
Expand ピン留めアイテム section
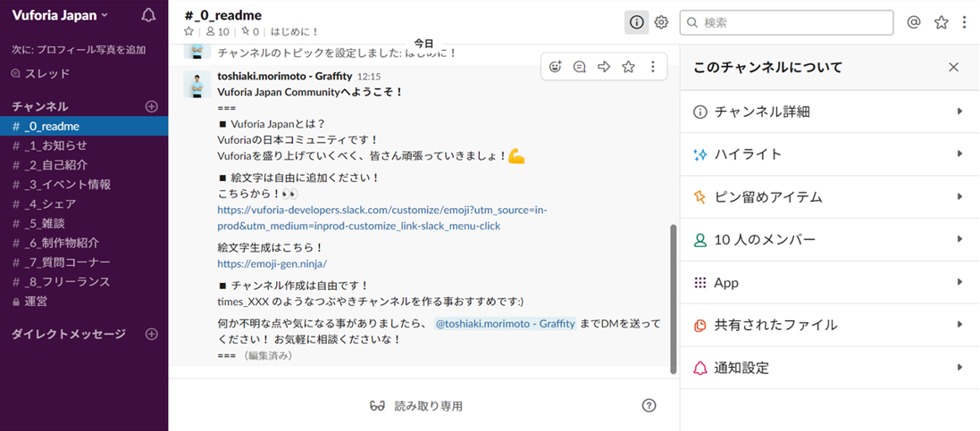coord(830,197)
